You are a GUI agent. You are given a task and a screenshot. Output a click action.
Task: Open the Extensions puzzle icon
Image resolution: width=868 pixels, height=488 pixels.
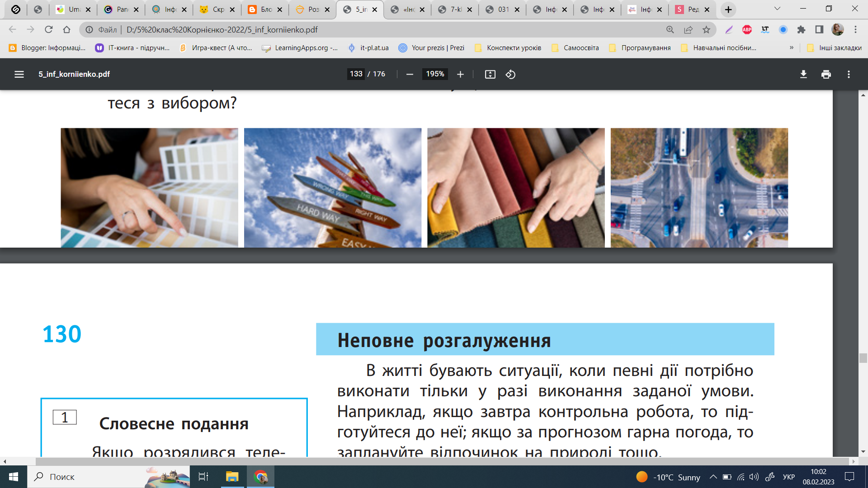(801, 30)
